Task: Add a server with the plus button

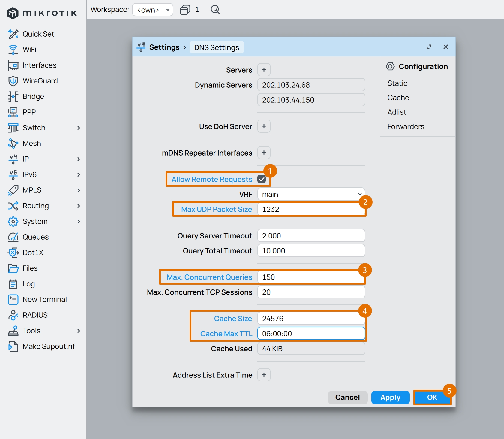Action: (x=264, y=70)
